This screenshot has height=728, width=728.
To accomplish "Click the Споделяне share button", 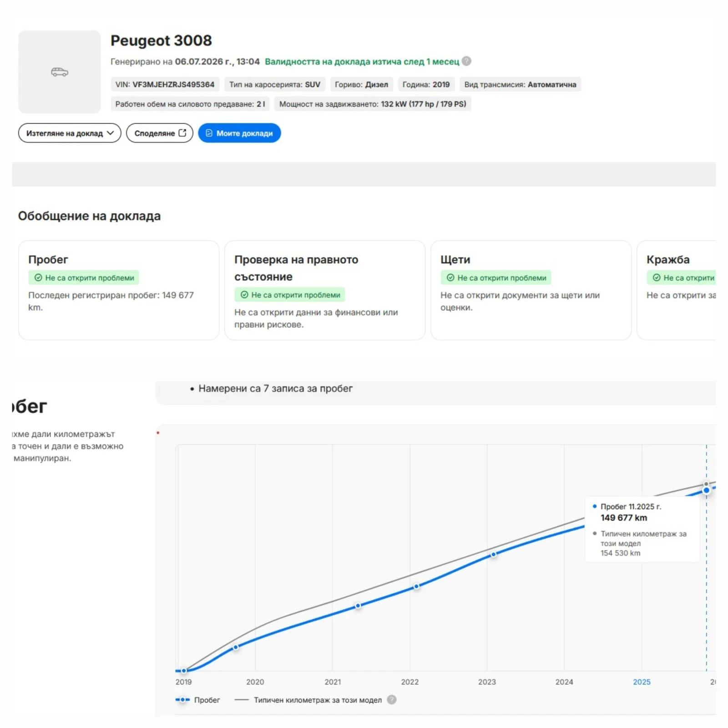I will [x=160, y=133].
